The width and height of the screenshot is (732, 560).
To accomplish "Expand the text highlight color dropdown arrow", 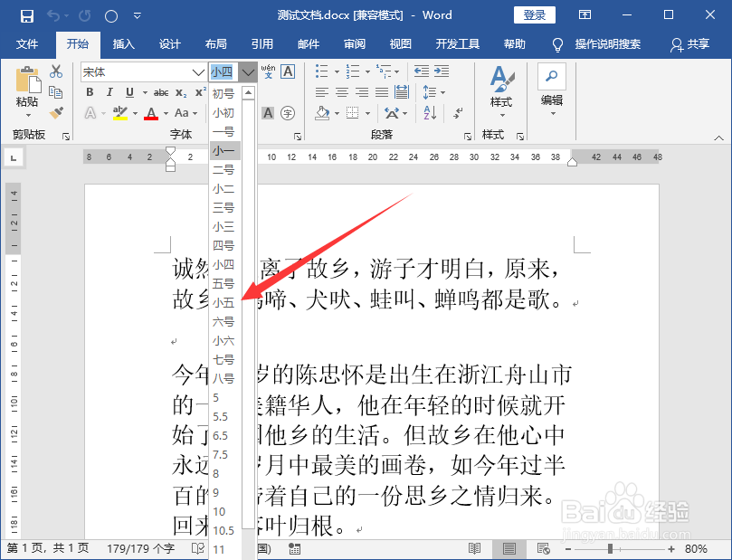I will click(x=134, y=112).
